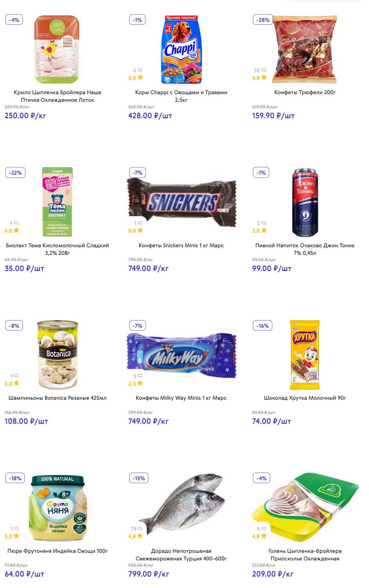Viewport: 369px width, 588px height.
Task: Open the Корм Chappi с Овощами title link
Action: (x=181, y=96)
